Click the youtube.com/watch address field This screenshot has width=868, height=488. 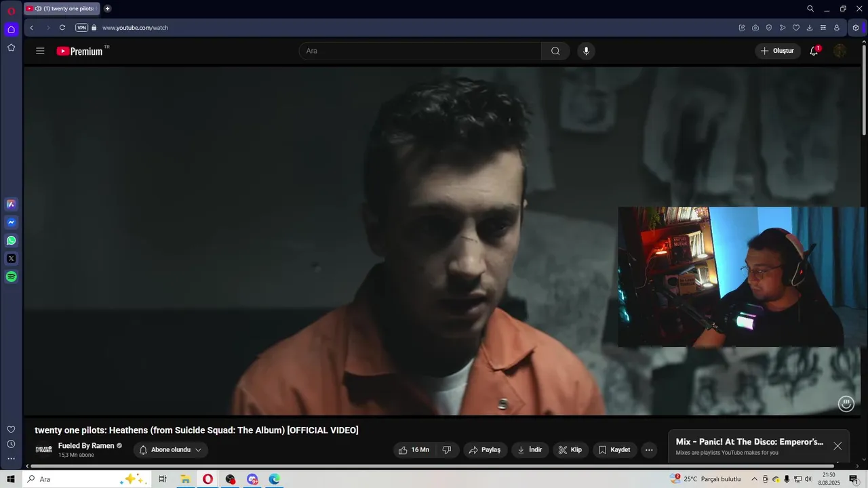(x=135, y=28)
